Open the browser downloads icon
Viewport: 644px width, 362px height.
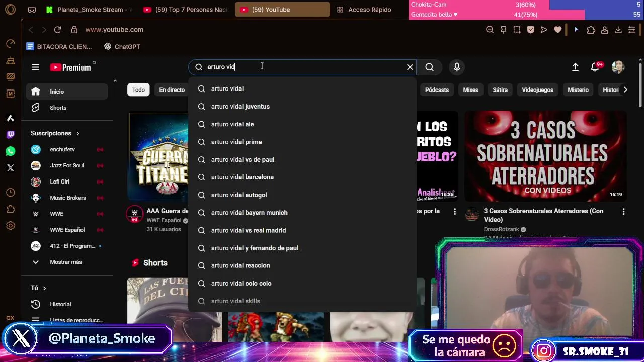(618, 30)
